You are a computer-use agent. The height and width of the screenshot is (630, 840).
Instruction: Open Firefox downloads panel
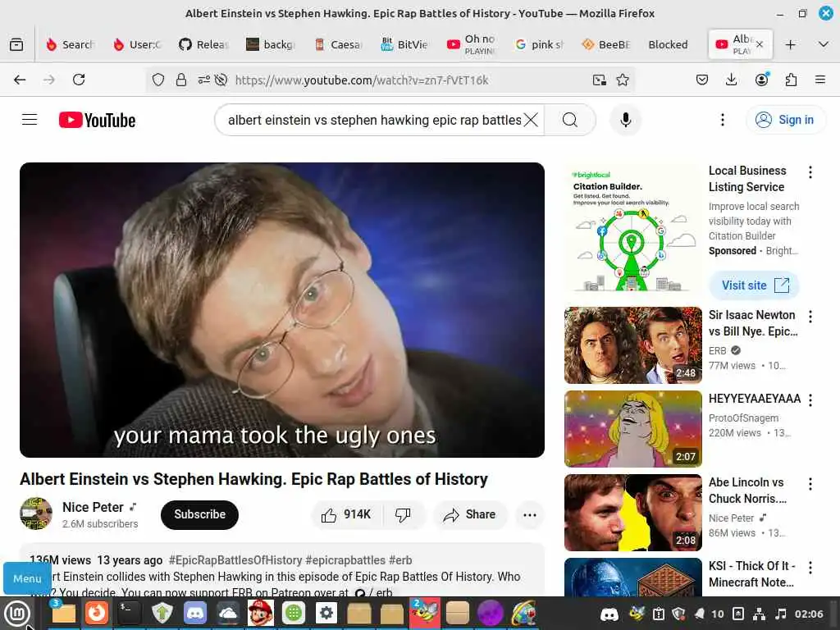pos(731,80)
